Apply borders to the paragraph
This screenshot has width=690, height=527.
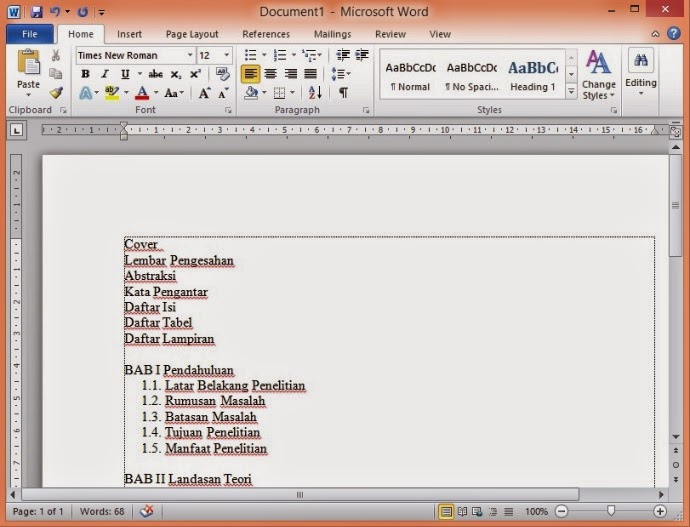pos(279,93)
